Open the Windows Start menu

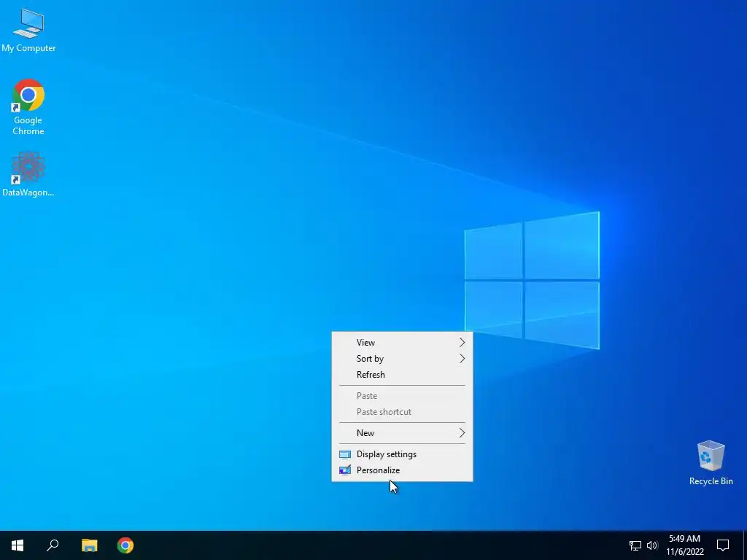pyautogui.click(x=18, y=545)
